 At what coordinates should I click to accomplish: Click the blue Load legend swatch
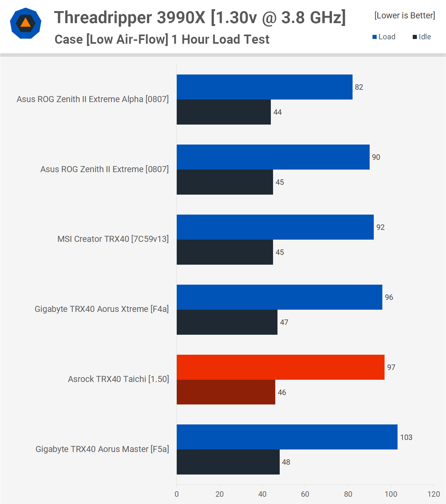pyautogui.click(x=374, y=37)
